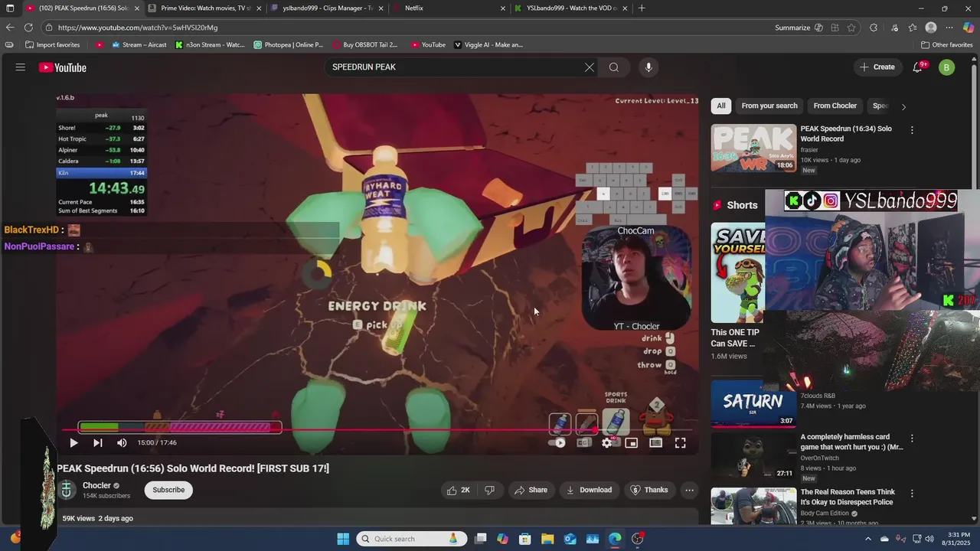Open taskbar volume control
980x551 pixels.
(931, 539)
